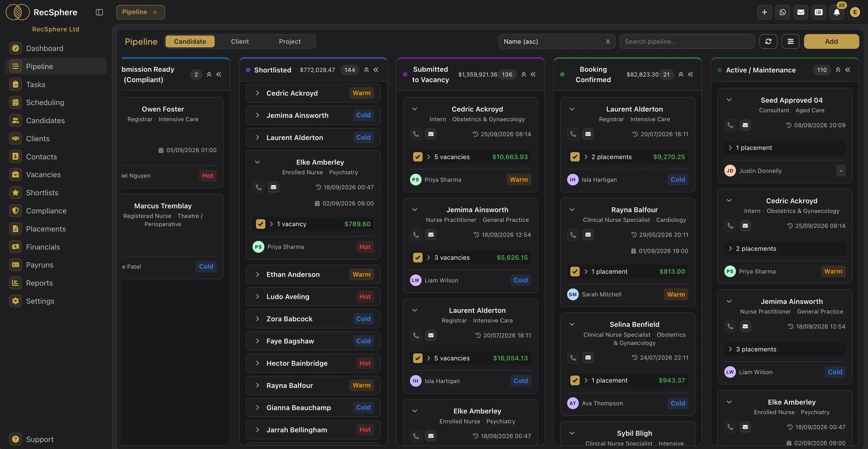This screenshot has height=449, width=868.
Task: Open pipeline filter settings sliders icon
Action: (x=791, y=41)
